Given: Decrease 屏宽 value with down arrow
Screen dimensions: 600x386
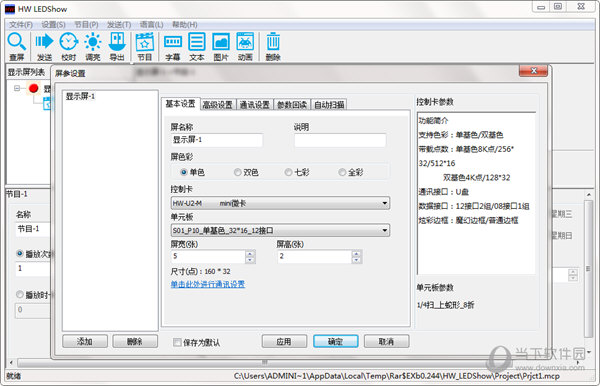Looking at the screenshot, I should (250, 260).
